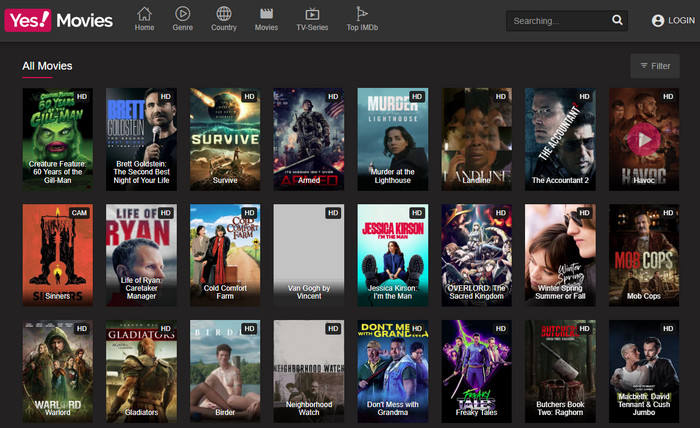Click the HD badge on Birder

pos(249,329)
